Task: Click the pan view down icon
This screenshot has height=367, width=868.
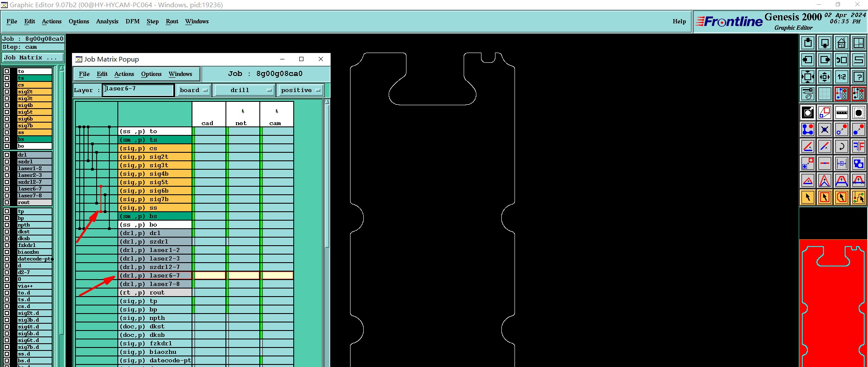Action: point(825,43)
